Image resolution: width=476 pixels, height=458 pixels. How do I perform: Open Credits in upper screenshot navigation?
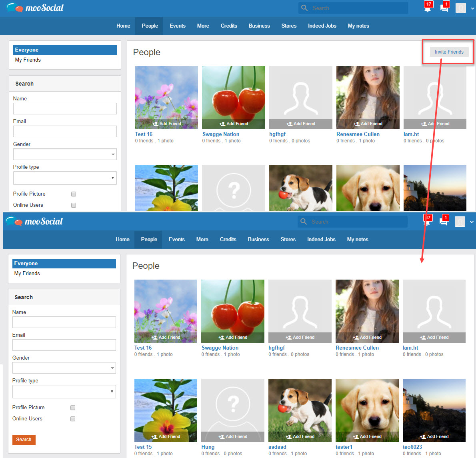point(229,26)
